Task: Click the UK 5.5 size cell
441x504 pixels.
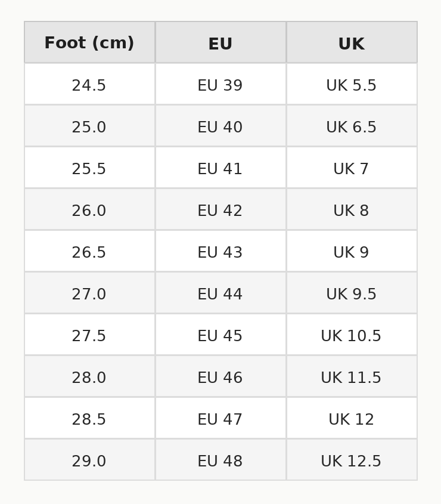Action: (x=351, y=86)
